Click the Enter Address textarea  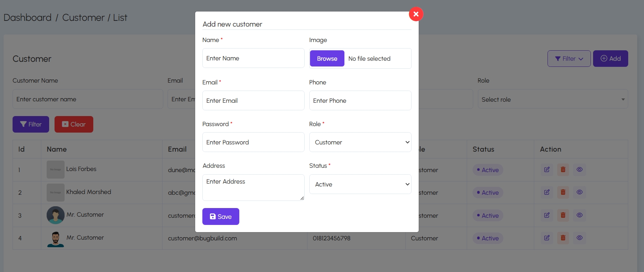tap(253, 188)
